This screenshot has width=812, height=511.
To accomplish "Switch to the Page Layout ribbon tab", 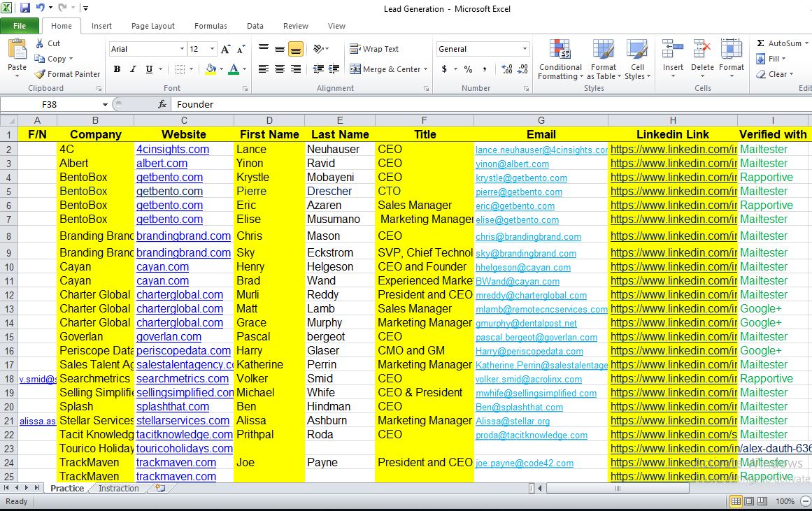I will point(152,26).
